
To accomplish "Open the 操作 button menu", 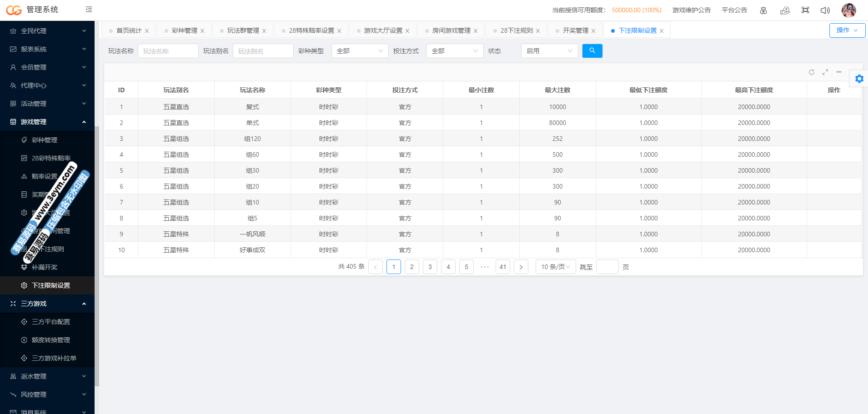I will (x=847, y=30).
